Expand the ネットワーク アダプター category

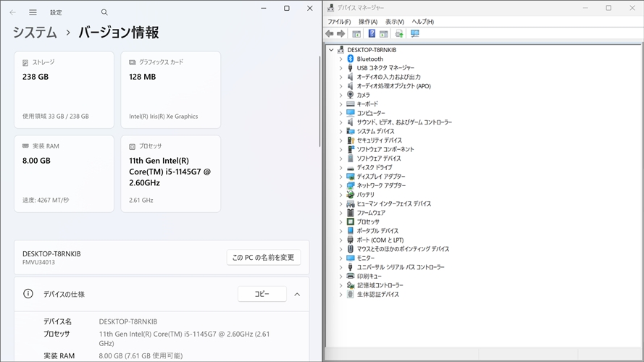(x=340, y=185)
